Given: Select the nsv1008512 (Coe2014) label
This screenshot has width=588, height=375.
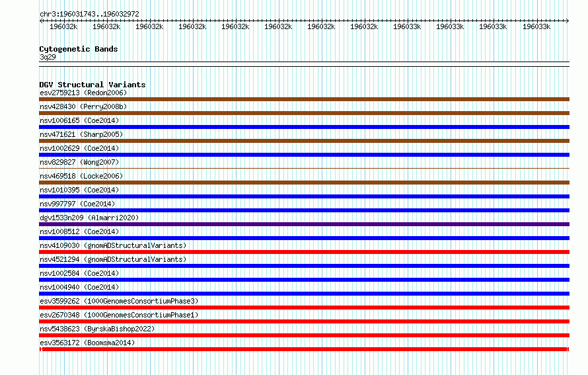Looking at the screenshot, I should pyautogui.click(x=79, y=231).
